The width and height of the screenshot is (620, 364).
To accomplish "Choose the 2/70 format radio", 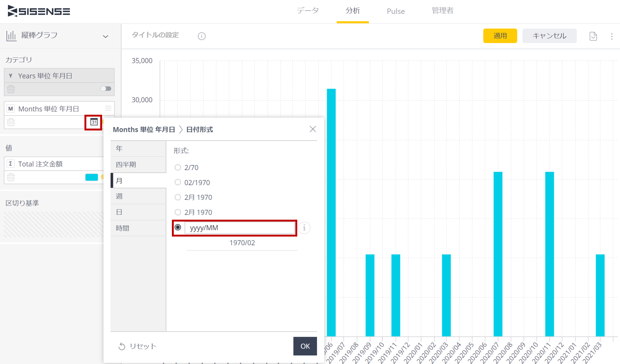I will pos(178,168).
